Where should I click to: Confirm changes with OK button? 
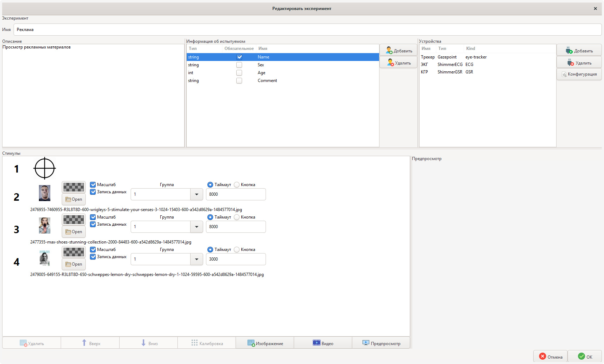(x=585, y=357)
